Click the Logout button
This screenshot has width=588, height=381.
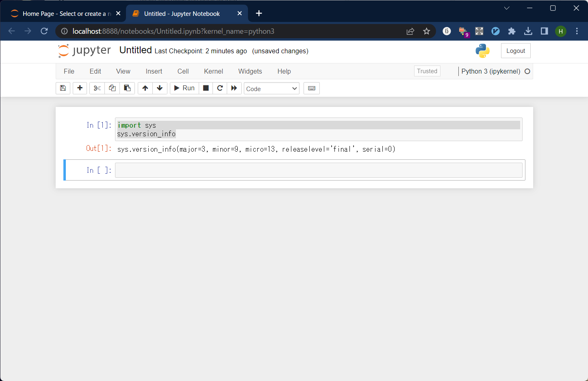click(x=516, y=50)
